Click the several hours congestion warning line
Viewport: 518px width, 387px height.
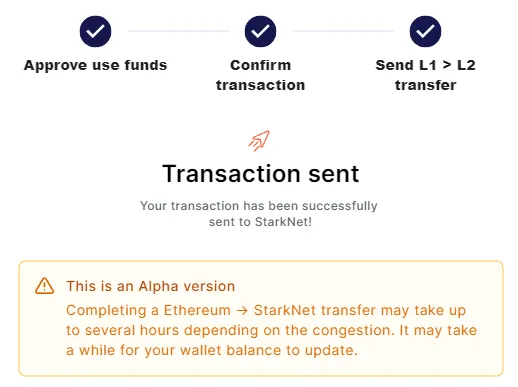(271, 331)
